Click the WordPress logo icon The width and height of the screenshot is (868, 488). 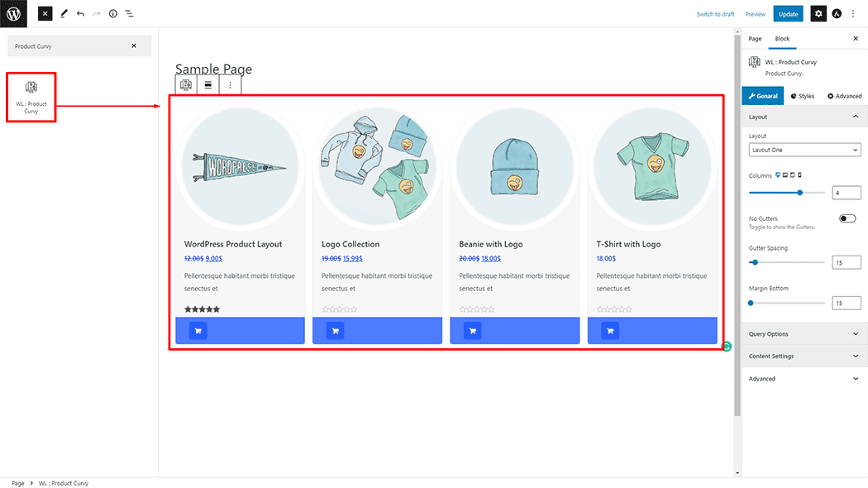[x=13, y=13]
